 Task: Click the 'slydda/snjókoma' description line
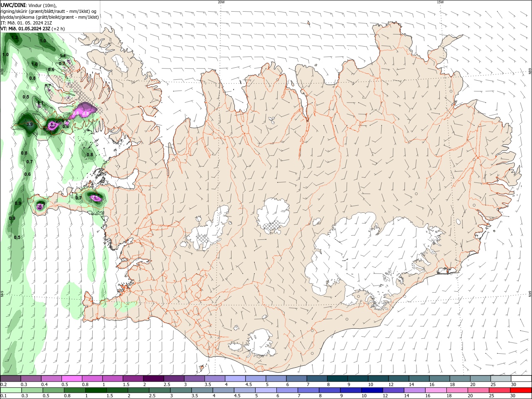49,17
